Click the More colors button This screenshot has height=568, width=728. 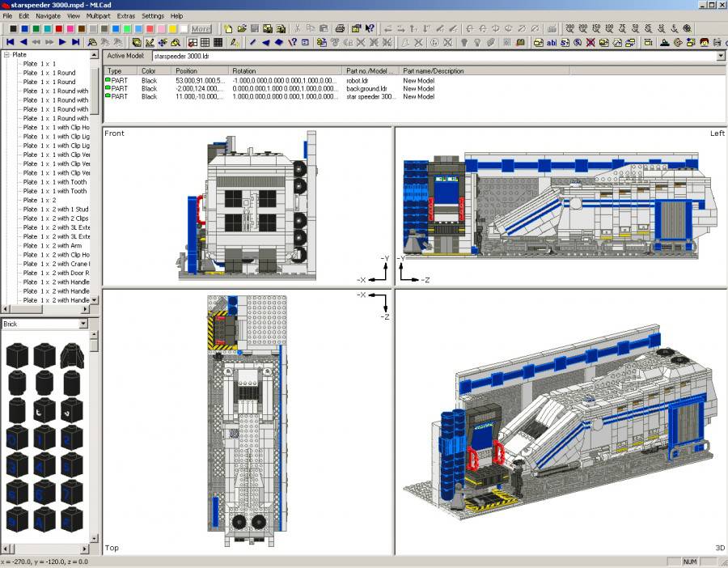pyautogui.click(x=201, y=29)
